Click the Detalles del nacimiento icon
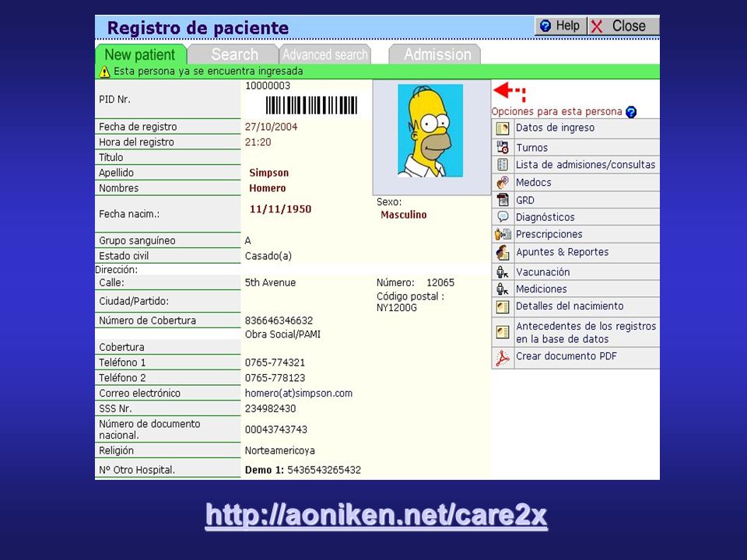 point(502,306)
